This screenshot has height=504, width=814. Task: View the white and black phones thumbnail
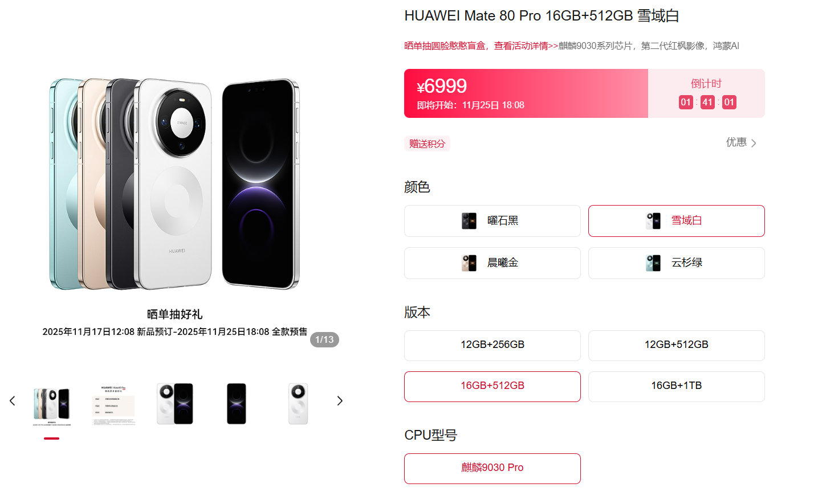[175, 404]
